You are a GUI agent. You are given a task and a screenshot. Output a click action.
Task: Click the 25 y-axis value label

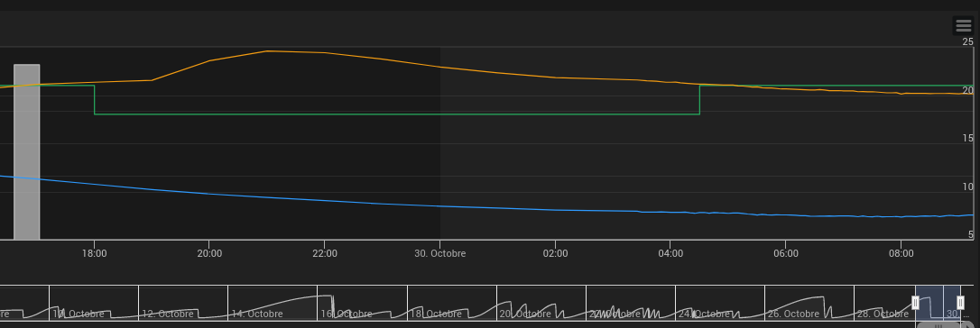[x=967, y=41]
